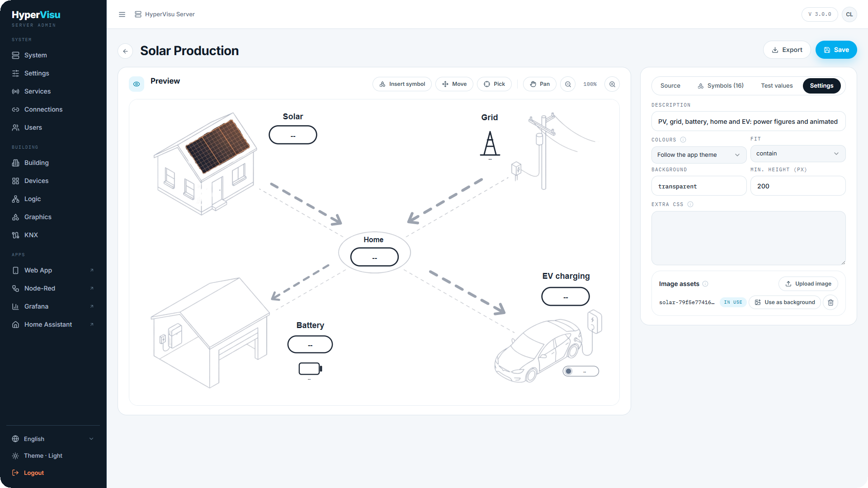The image size is (868, 488).
Task: Open Grafana external app link
Action: pyautogui.click(x=53, y=306)
